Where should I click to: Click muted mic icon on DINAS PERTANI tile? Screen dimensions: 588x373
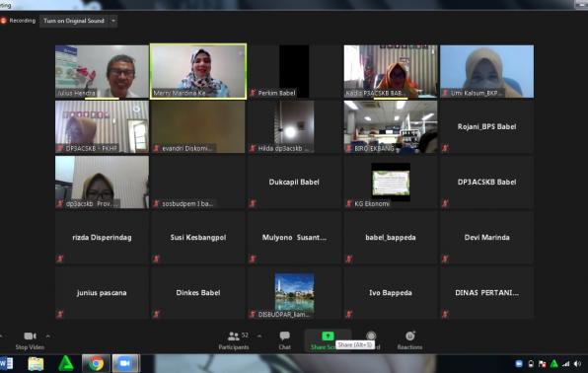(x=445, y=314)
